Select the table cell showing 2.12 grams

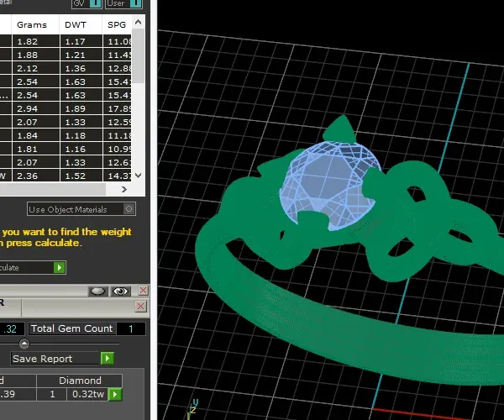pos(35,68)
